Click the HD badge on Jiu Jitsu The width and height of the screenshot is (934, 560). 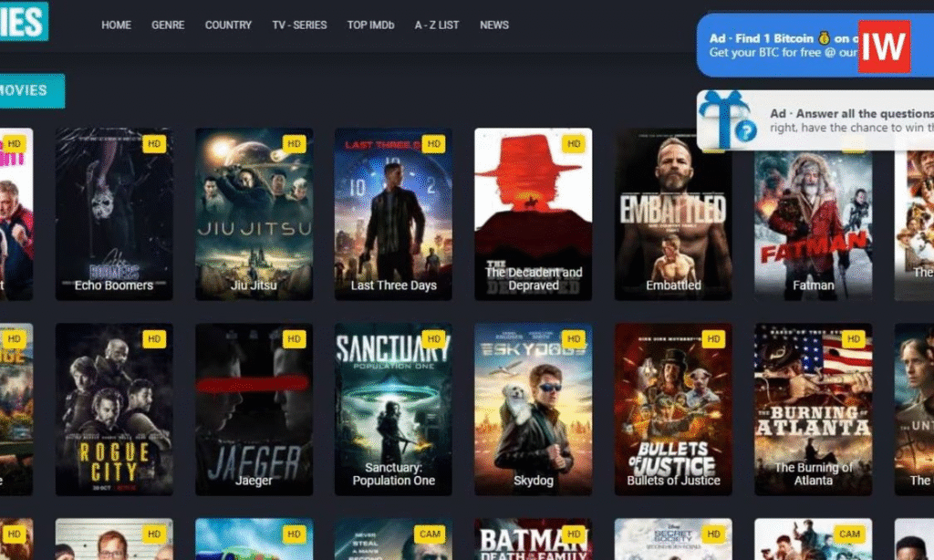pyautogui.click(x=293, y=144)
